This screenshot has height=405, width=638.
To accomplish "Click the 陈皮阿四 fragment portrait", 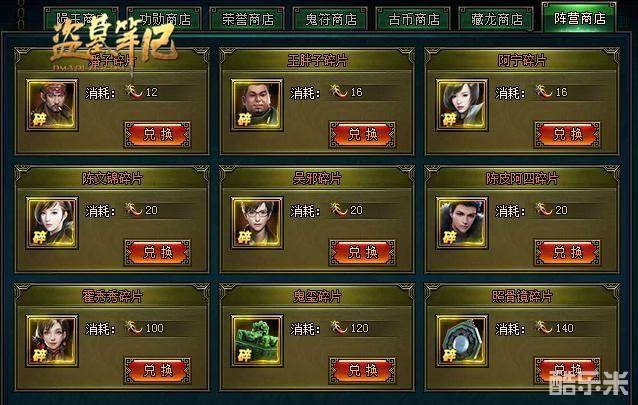I will (x=462, y=223).
